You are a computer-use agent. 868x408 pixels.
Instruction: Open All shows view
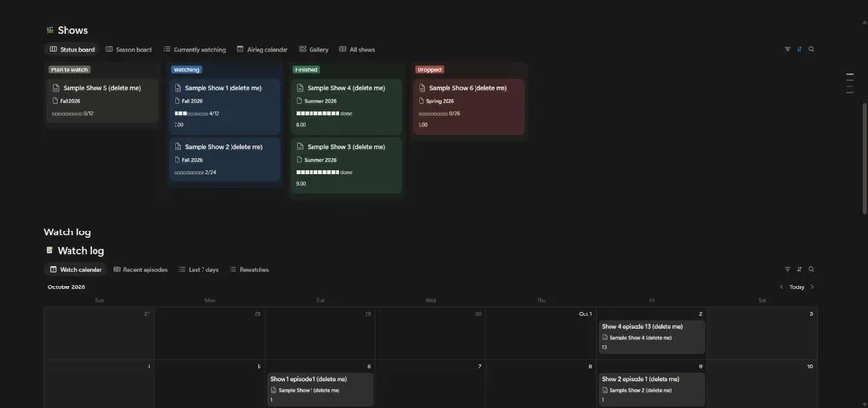pos(357,49)
